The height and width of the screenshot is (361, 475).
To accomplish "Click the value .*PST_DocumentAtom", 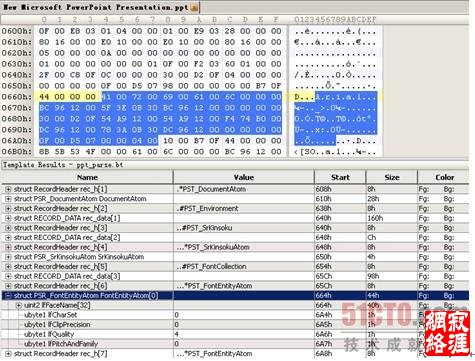I will point(211,189).
